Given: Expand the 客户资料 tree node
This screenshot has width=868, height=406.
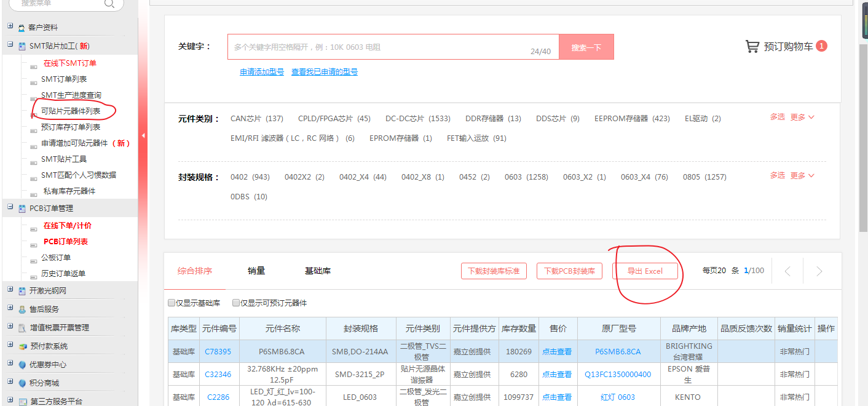Looking at the screenshot, I should (10, 27).
